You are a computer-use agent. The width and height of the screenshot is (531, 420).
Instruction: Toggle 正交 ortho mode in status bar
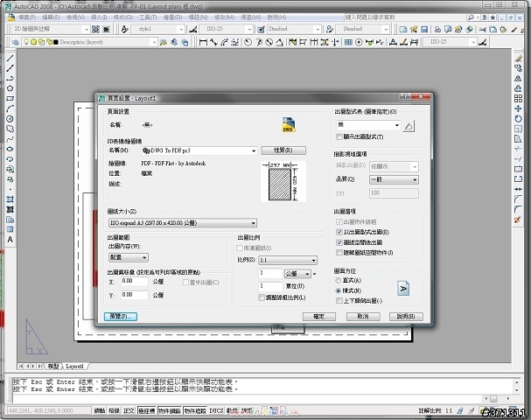[x=129, y=410]
